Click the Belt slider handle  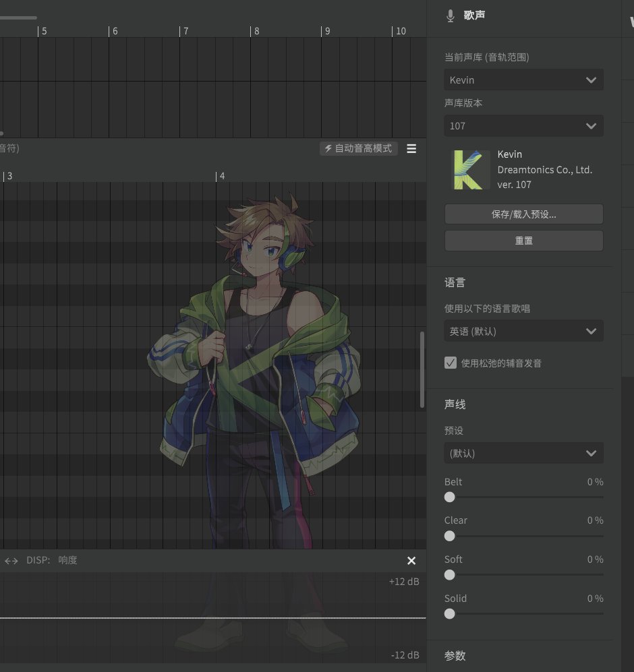450,497
